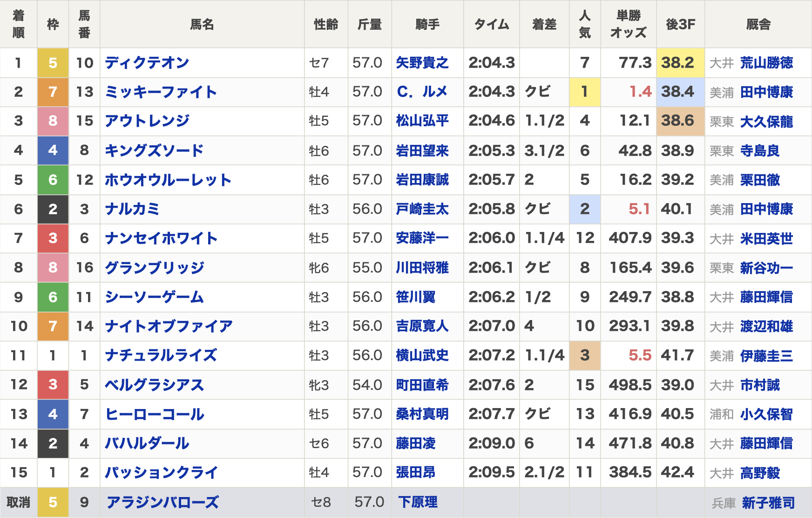Open trainer link 新谷功一
The width and height of the screenshot is (812, 518).
pyautogui.click(x=766, y=268)
